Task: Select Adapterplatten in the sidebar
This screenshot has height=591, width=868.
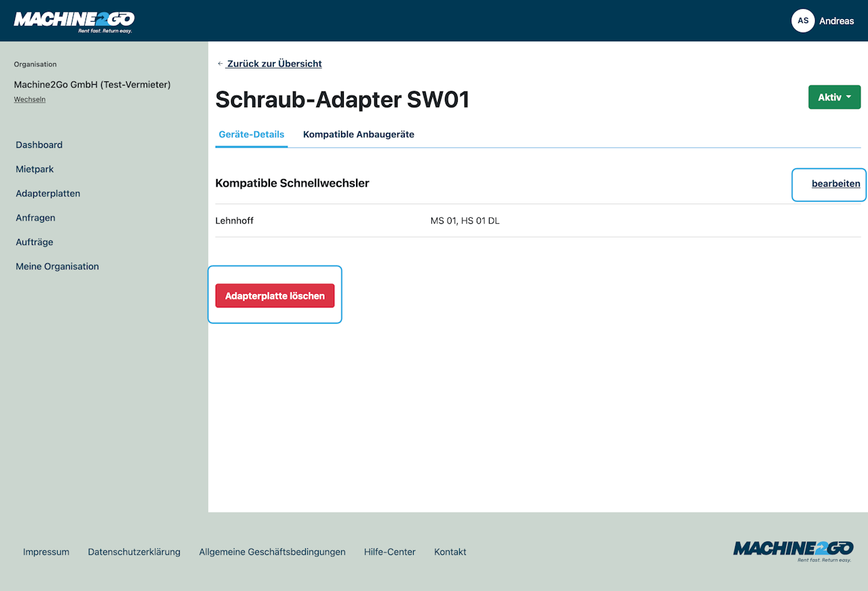Action: [x=48, y=193]
